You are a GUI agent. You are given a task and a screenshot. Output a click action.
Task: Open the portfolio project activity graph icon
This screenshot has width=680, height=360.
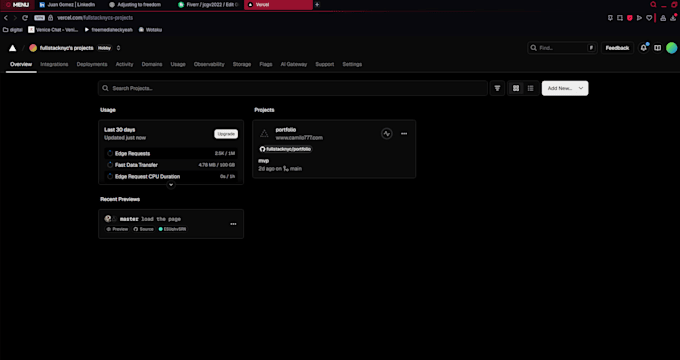[x=386, y=134]
